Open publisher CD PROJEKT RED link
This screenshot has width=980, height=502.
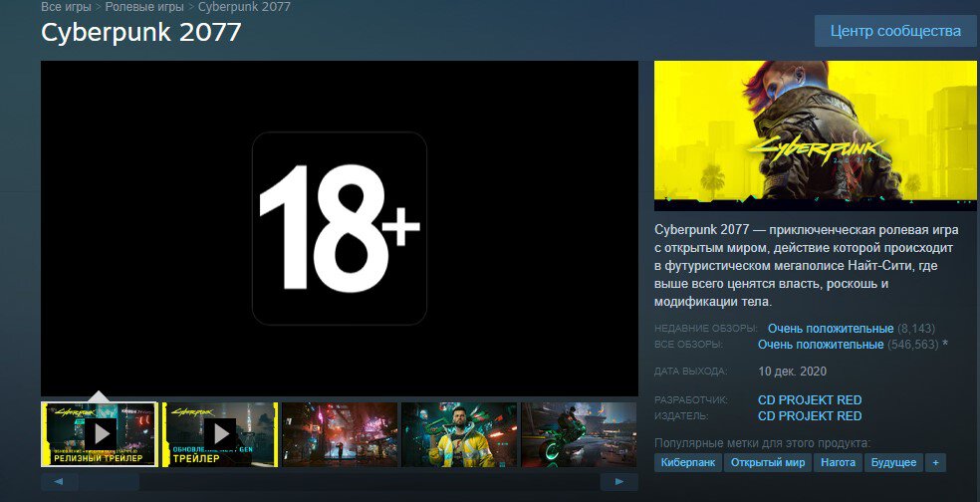tap(810, 416)
